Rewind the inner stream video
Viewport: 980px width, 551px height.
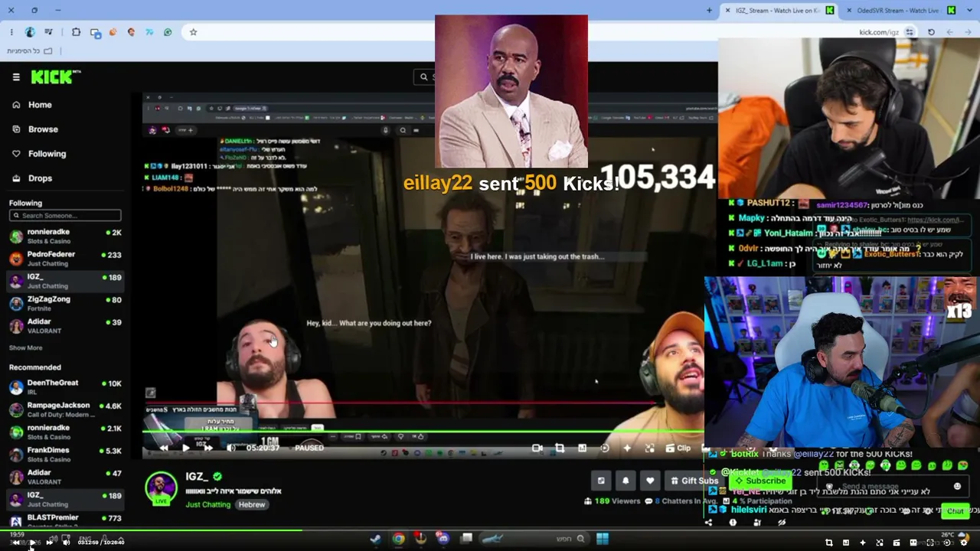click(x=163, y=448)
